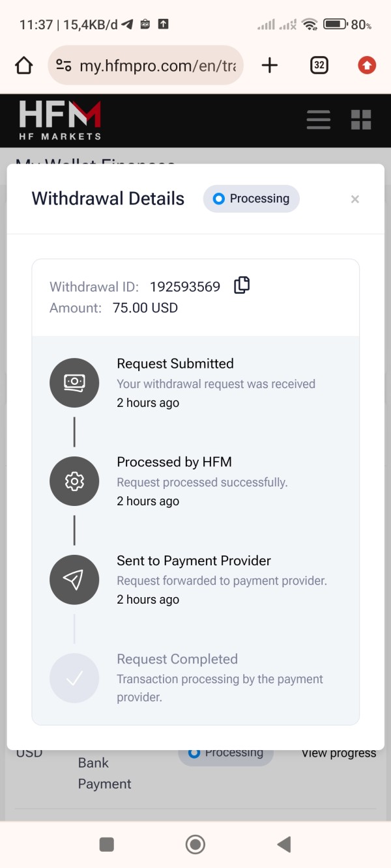This screenshot has height=868, width=391.
Task: Tap the site info icon in address bar
Action: [64, 65]
